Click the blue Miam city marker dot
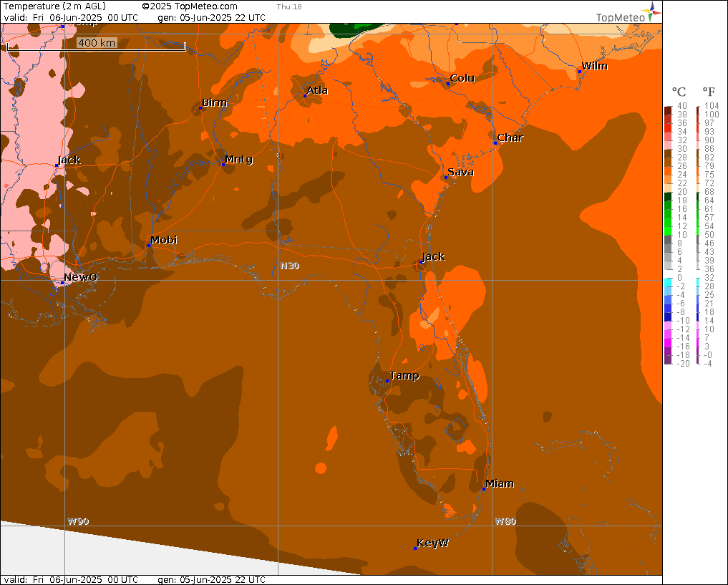728x585 pixels. [x=484, y=489]
